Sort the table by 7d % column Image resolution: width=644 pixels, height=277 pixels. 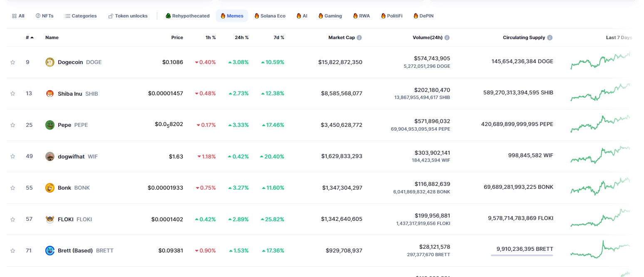tap(279, 37)
